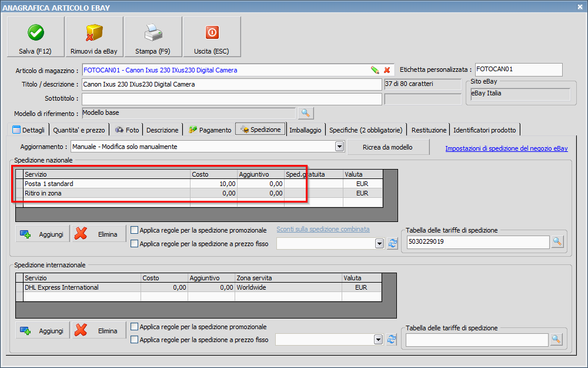Add a national shipping service with Aggiungi

(42, 234)
